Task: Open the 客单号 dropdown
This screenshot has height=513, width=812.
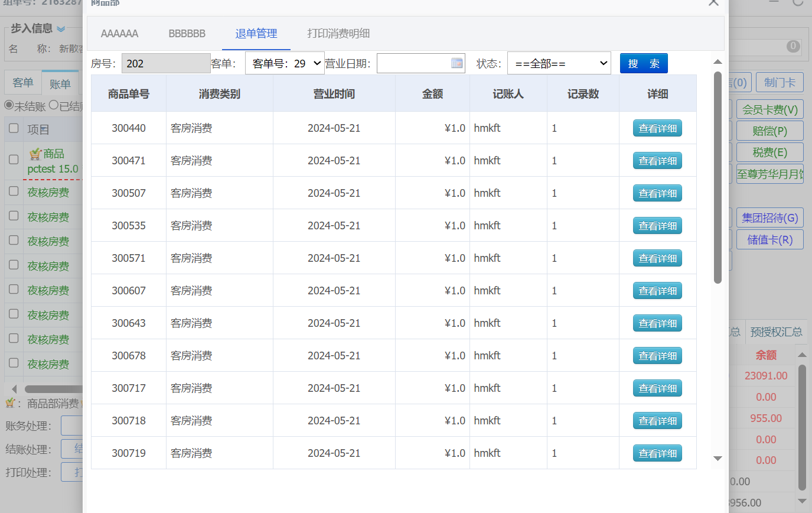Action: 285,63
